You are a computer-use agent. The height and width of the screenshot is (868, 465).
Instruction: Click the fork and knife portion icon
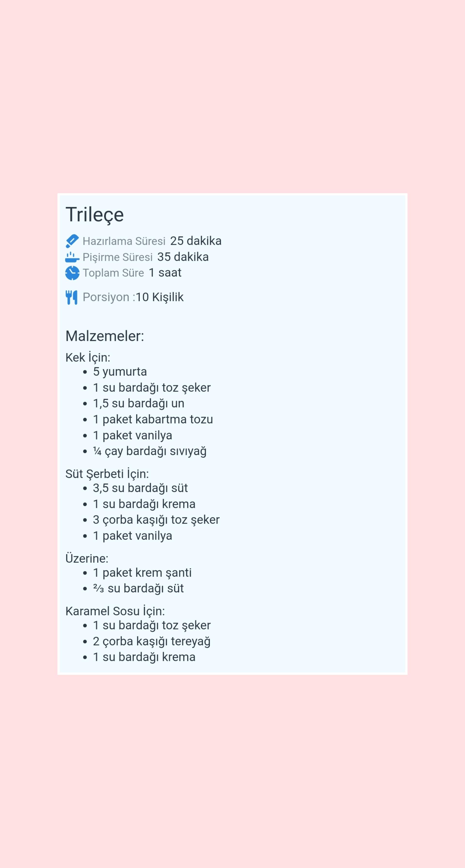tap(71, 298)
